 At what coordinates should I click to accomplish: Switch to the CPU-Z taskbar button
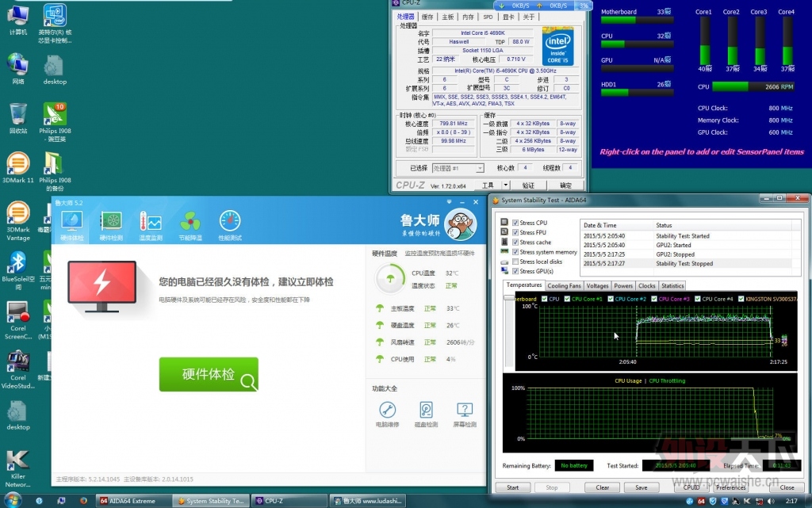(x=290, y=501)
